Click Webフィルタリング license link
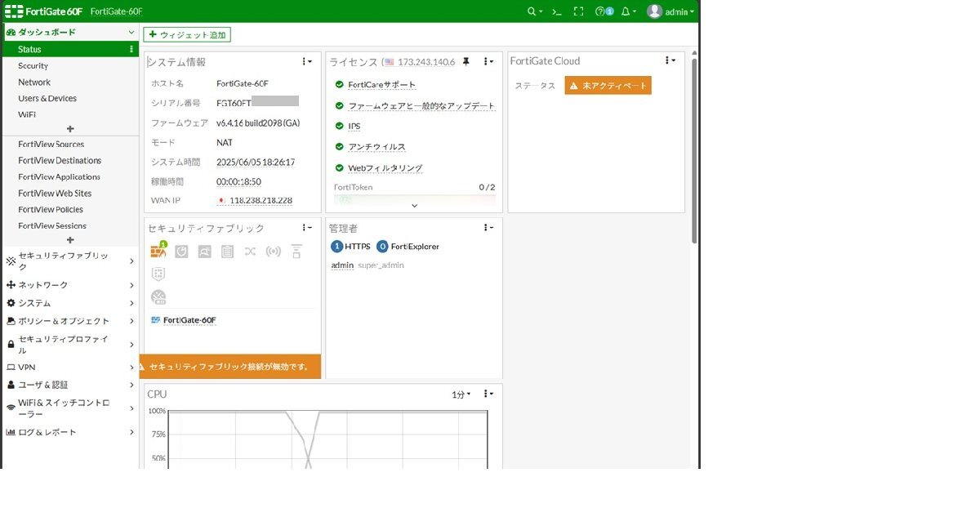Image resolution: width=980 pixels, height=526 pixels. [x=385, y=168]
